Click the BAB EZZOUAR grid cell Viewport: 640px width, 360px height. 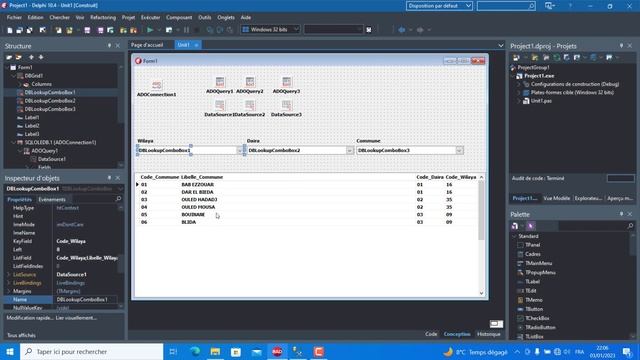pyautogui.click(x=198, y=184)
